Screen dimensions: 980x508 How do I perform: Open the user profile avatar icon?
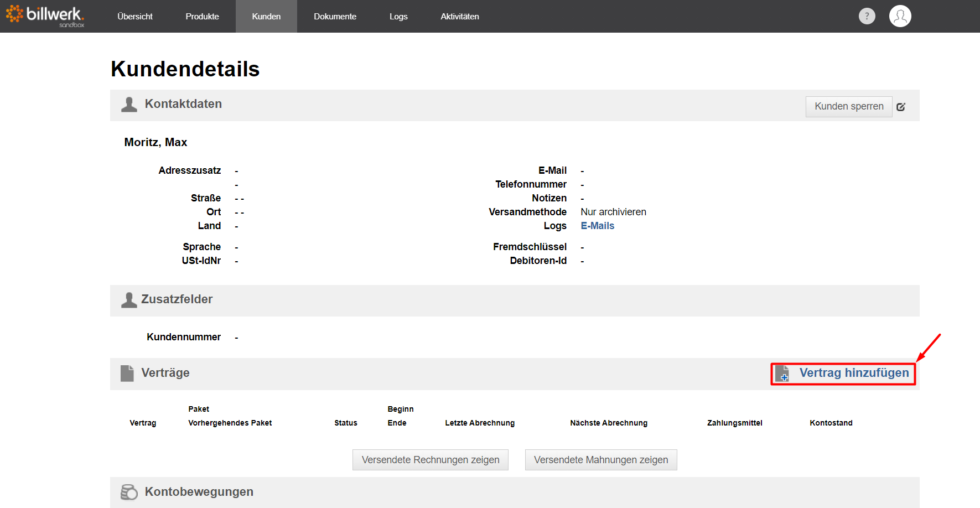point(900,16)
